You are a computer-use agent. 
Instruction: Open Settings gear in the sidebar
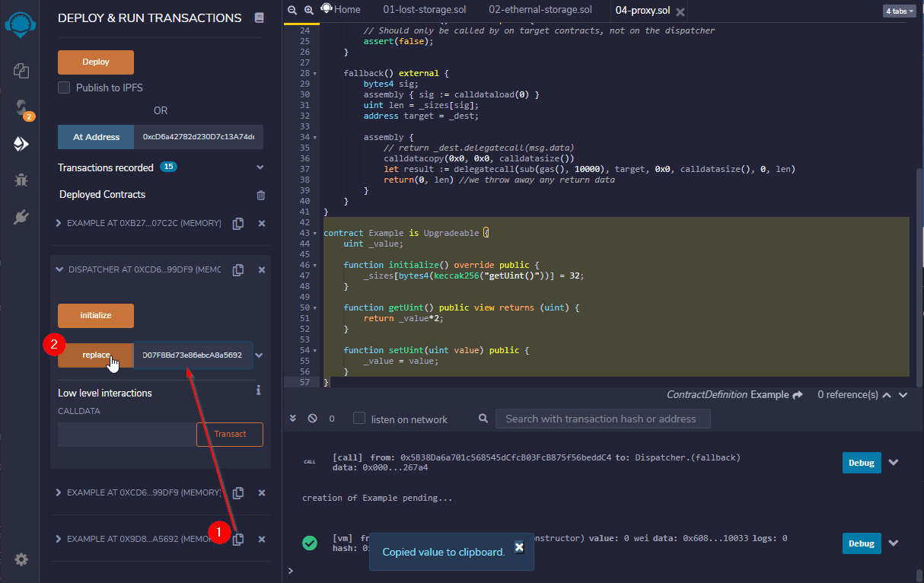21,559
